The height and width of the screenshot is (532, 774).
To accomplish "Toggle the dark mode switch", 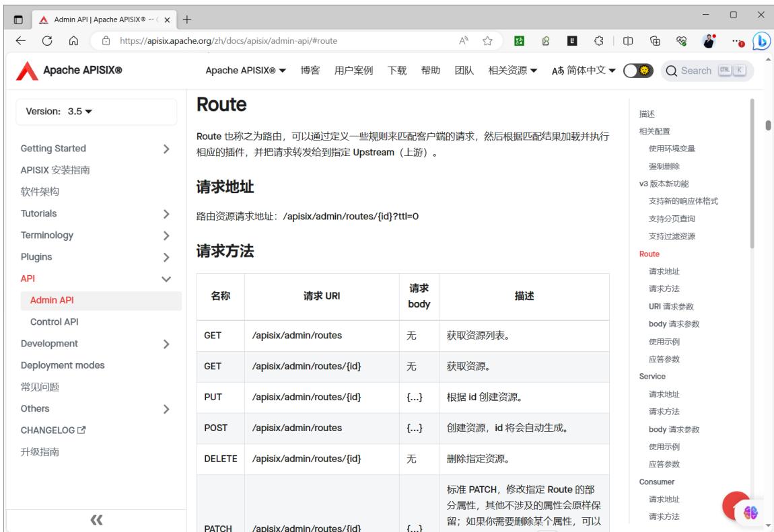I will 638,71.
